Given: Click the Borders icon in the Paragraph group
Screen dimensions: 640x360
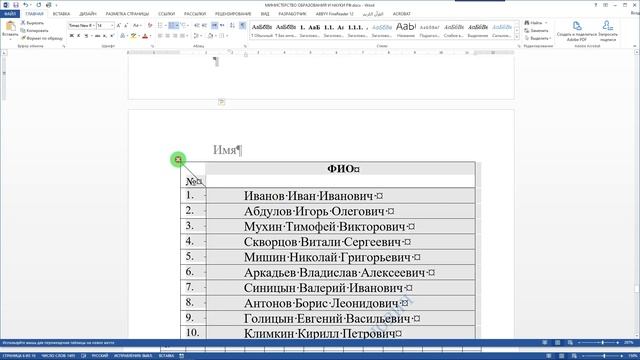Looking at the screenshot, I should point(222,36).
